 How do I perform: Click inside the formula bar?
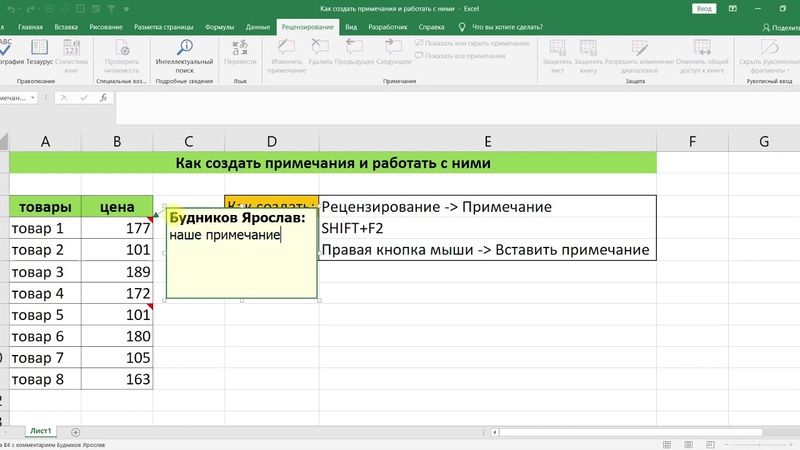[457, 108]
